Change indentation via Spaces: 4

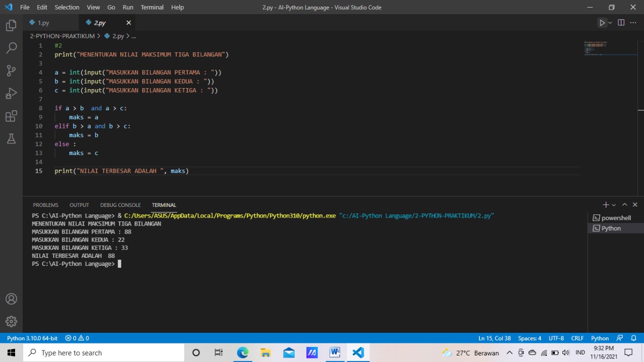(x=529, y=338)
